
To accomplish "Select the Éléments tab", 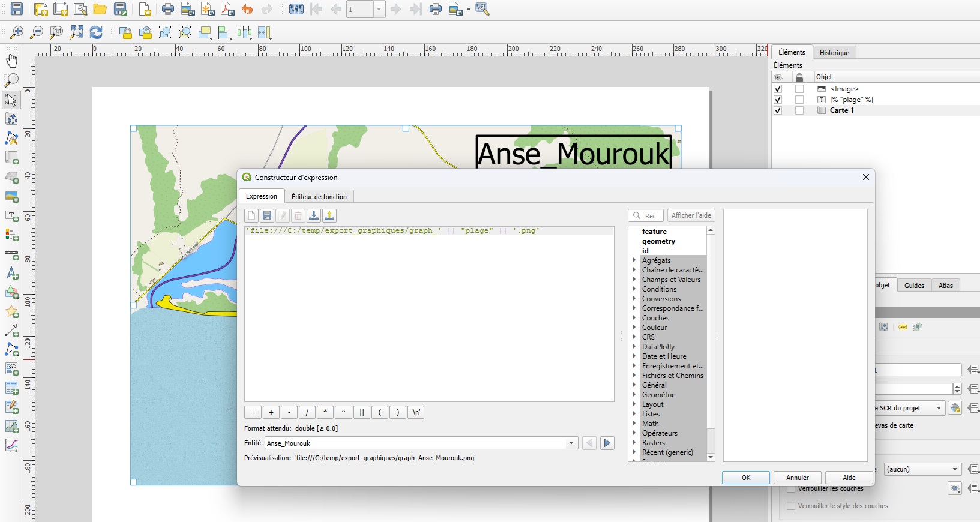I will click(792, 52).
